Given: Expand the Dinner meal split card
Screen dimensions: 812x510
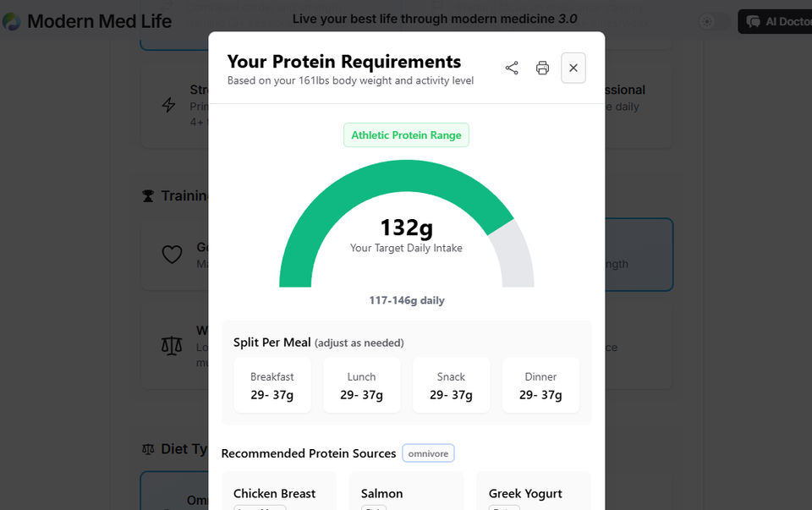Looking at the screenshot, I should (x=540, y=385).
